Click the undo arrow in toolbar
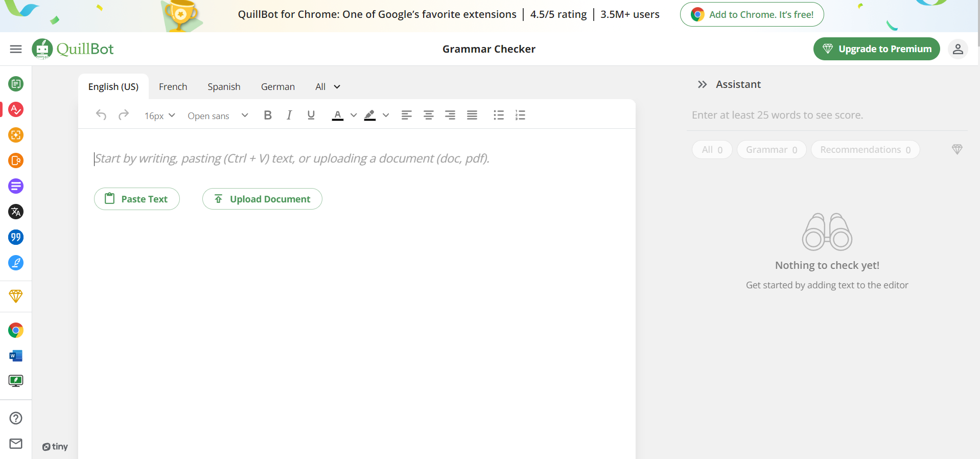This screenshot has width=980, height=459. (x=101, y=115)
